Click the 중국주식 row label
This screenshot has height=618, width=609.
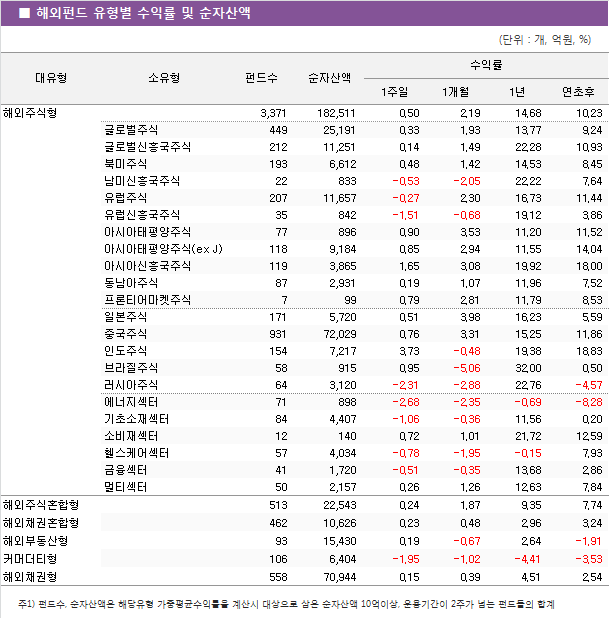(x=125, y=333)
